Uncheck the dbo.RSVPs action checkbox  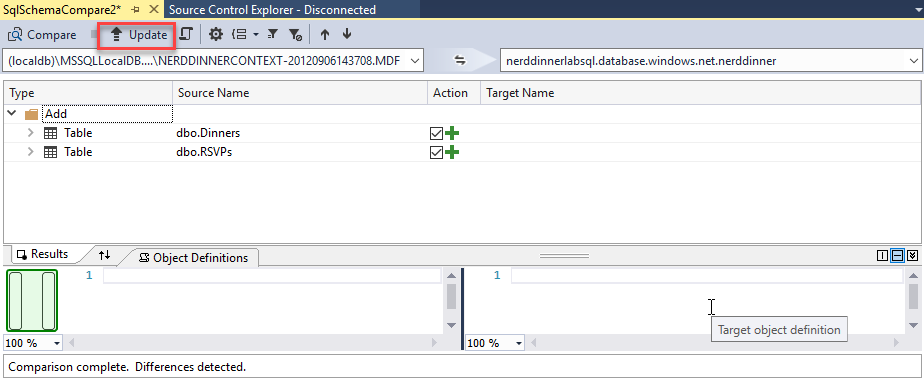pyautogui.click(x=436, y=153)
